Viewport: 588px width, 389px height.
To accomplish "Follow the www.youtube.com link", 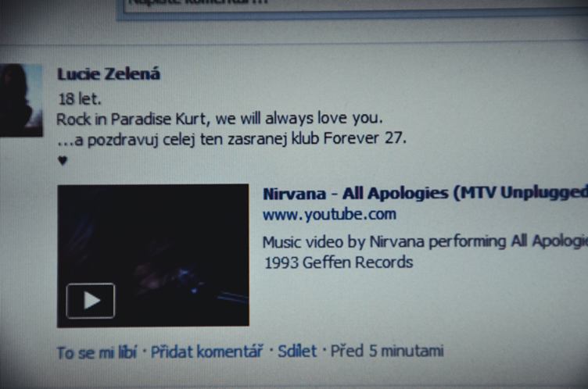I will (329, 214).
